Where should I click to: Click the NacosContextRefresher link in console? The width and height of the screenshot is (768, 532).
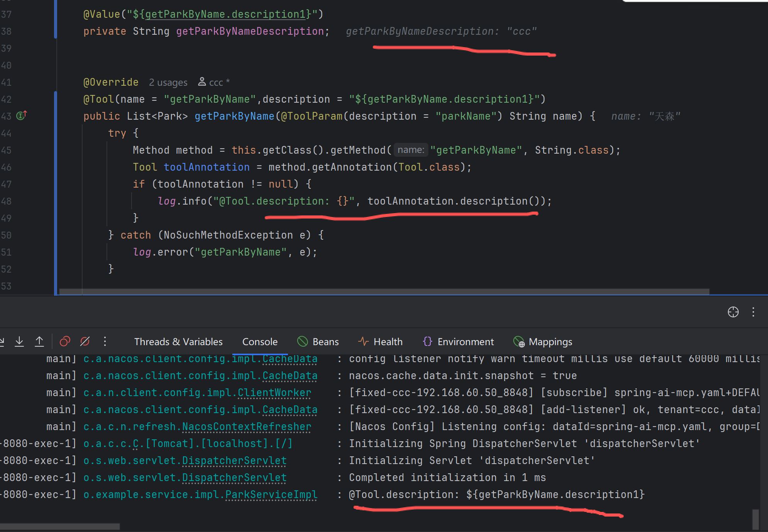tap(247, 427)
